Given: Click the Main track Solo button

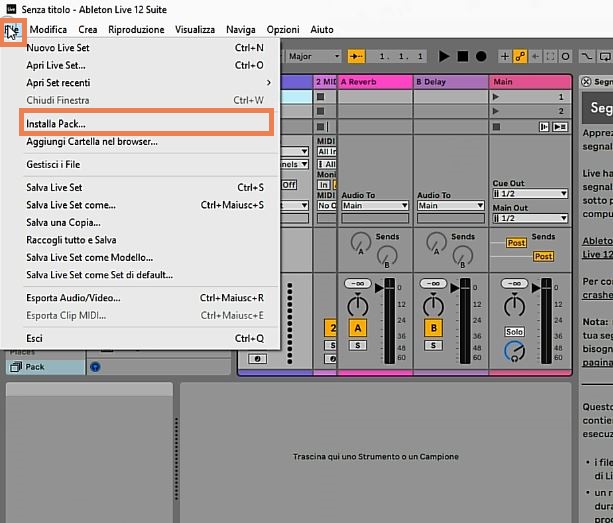Looking at the screenshot, I should pos(514,331).
